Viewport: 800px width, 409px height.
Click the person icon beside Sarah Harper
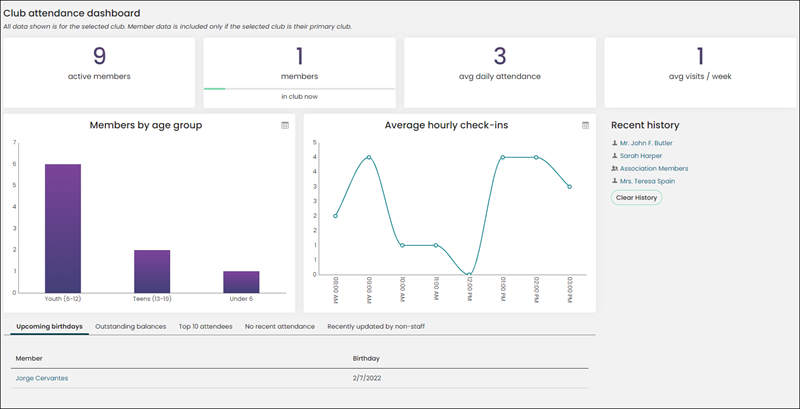614,156
